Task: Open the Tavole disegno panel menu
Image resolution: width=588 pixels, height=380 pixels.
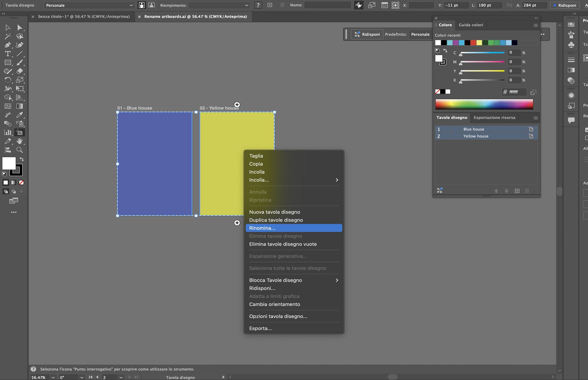Action: click(x=535, y=118)
